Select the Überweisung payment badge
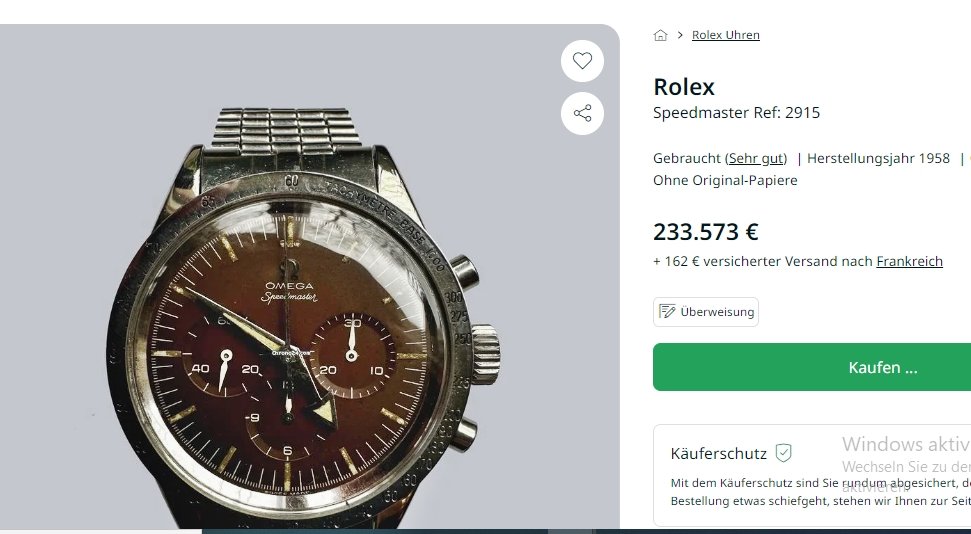The width and height of the screenshot is (971, 534). tap(706, 312)
